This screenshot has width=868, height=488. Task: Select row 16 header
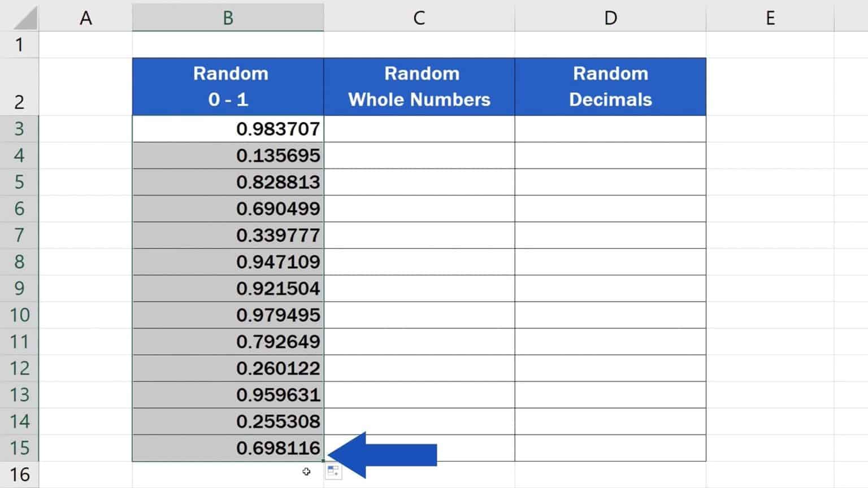19,474
